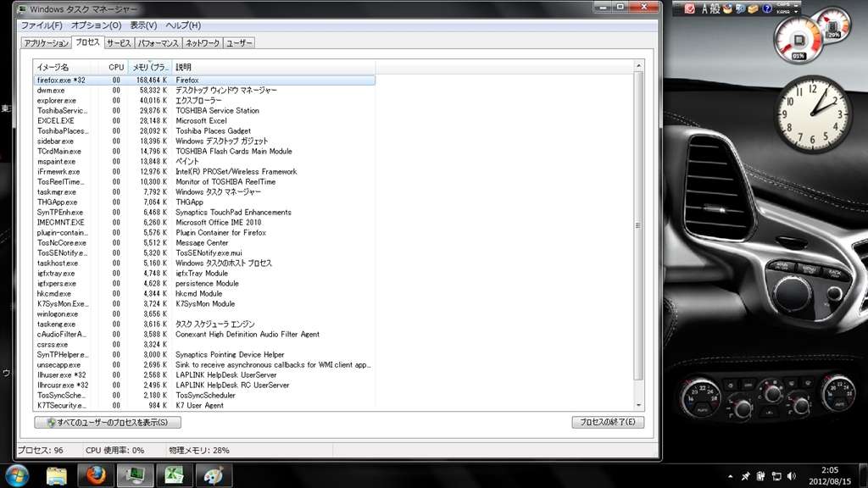Viewport: 868px width, 488px height.
Task: Open the オプション(O) menu
Action: [x=96, y=25]
